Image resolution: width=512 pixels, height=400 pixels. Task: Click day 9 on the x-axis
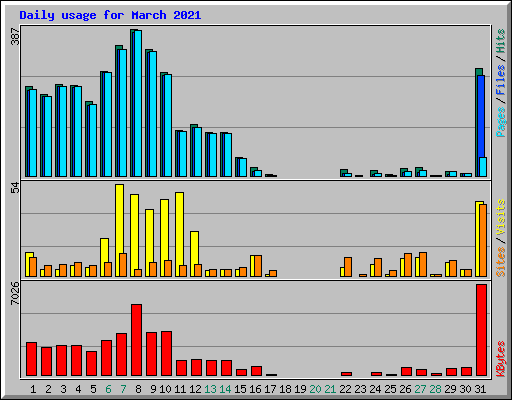[153, 389]
